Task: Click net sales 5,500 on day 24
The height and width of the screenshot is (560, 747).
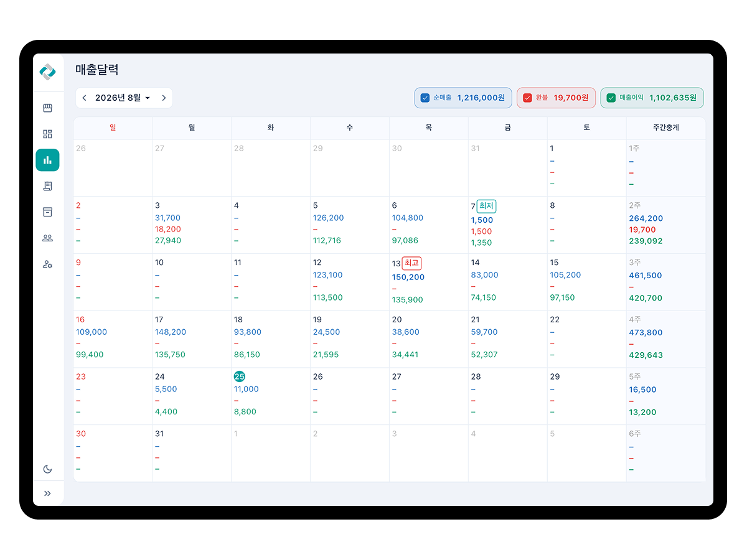Action: (x=166, y=390)
